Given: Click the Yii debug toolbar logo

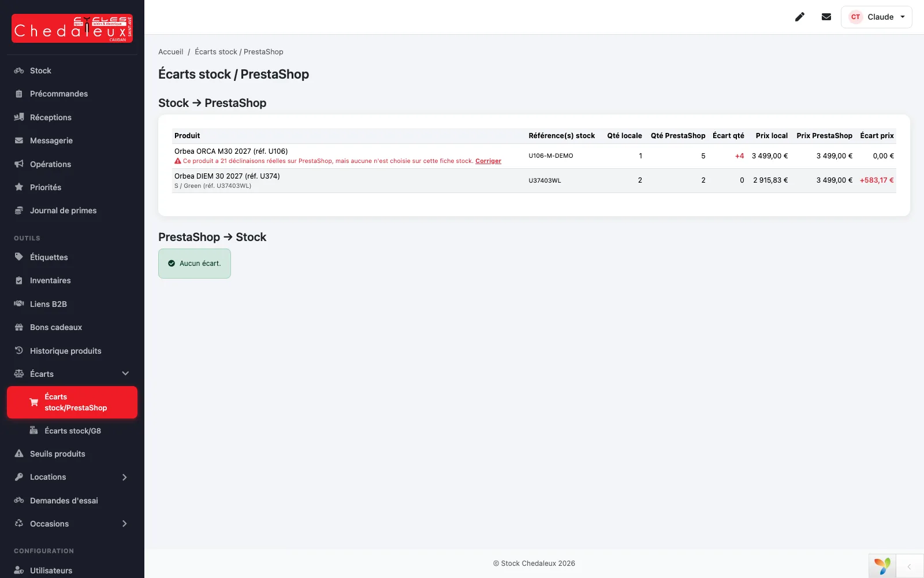Looking at the screenshot, I should pyautogui.click(x=882, y=566).
